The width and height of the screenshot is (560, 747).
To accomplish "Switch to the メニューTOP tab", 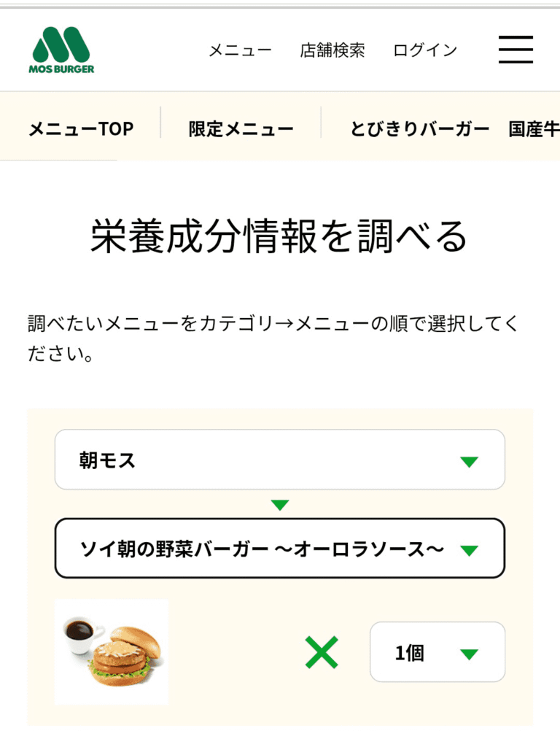I will pyautogui.click(x=81, y=129).
